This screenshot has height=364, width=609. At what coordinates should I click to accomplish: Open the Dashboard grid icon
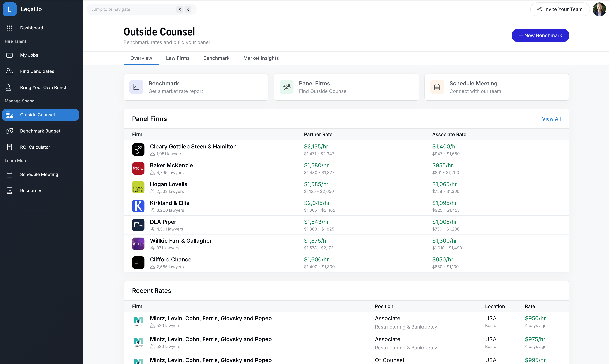coord(10,28)
